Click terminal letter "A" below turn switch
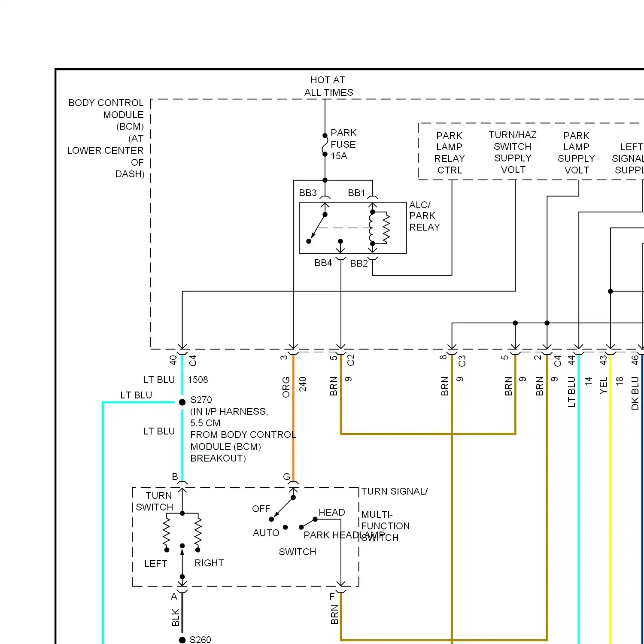Screen dimensions: 644x644 174,596
